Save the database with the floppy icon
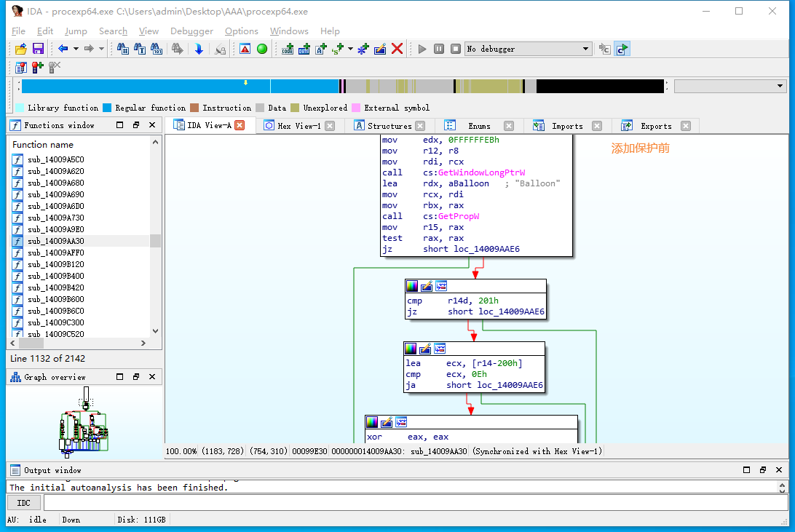The height and width of the screenshot is (532, 795). [x=38, y=49]
